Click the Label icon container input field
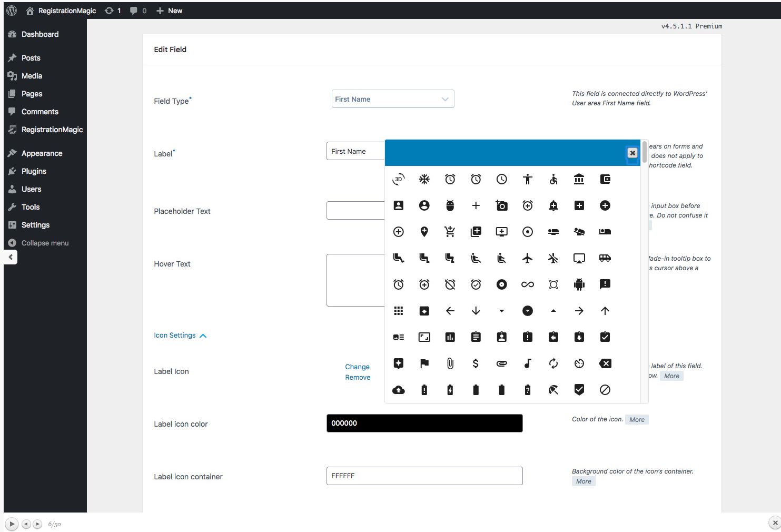Screen dimensions: 781x532 click(424, 476)
